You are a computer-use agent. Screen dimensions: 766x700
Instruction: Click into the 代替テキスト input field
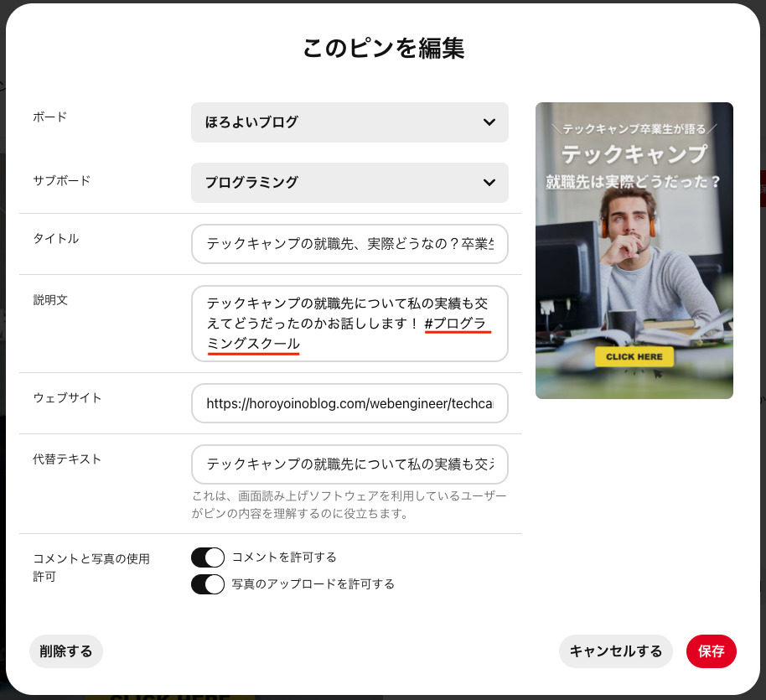[x=349, y=464]
